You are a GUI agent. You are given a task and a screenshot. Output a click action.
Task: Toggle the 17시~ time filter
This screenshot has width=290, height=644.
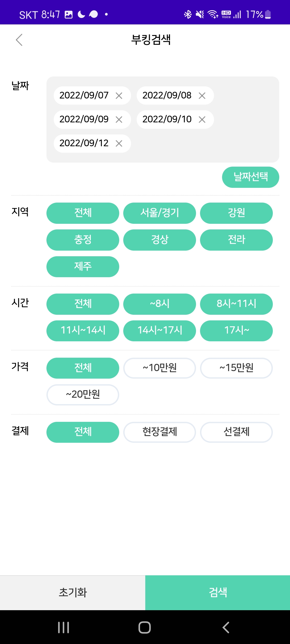point(236,331)
